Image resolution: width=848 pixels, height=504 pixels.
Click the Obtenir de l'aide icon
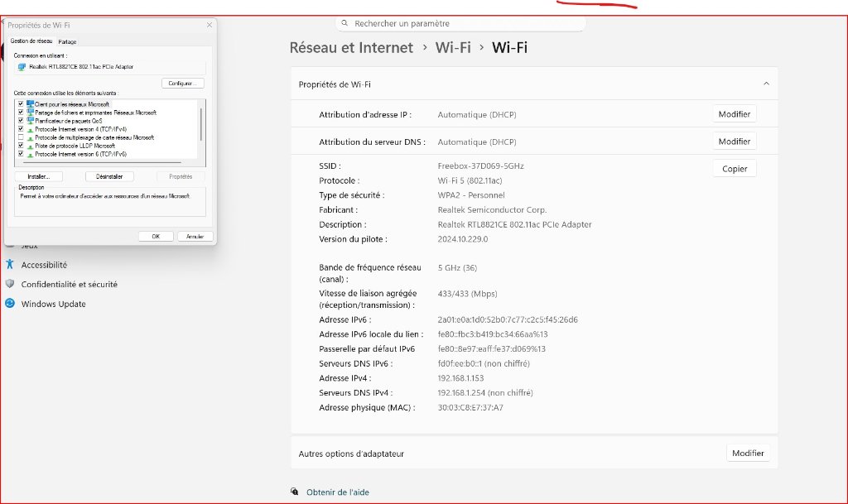click(295, 492)
